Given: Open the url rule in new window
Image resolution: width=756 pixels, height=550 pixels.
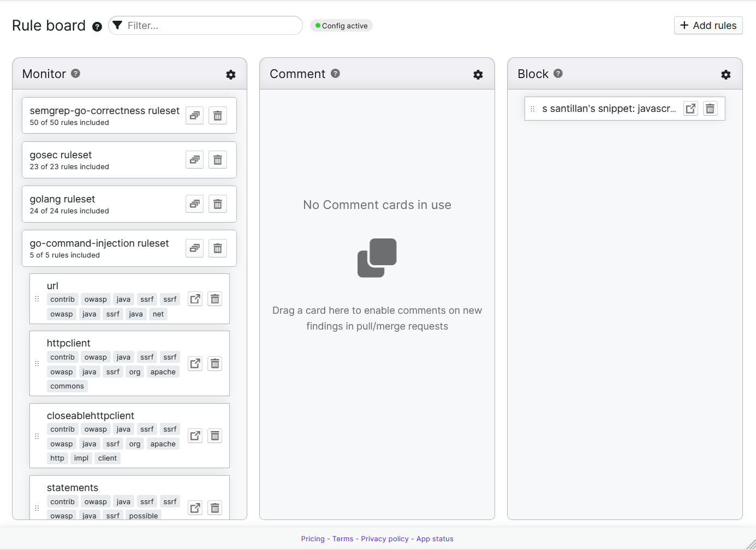Looking at the screenshot, I should (195, 299).
